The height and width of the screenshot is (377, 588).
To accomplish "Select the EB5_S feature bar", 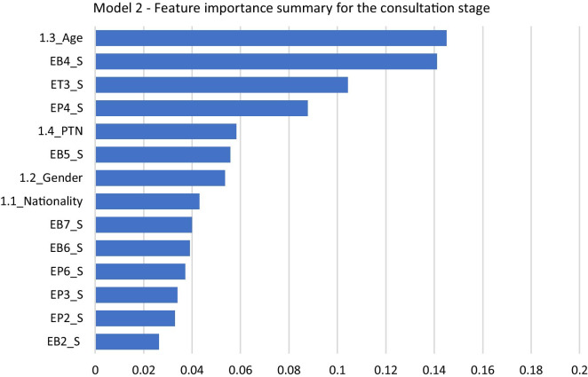I will pyautogui.click(x=163, y=155).
